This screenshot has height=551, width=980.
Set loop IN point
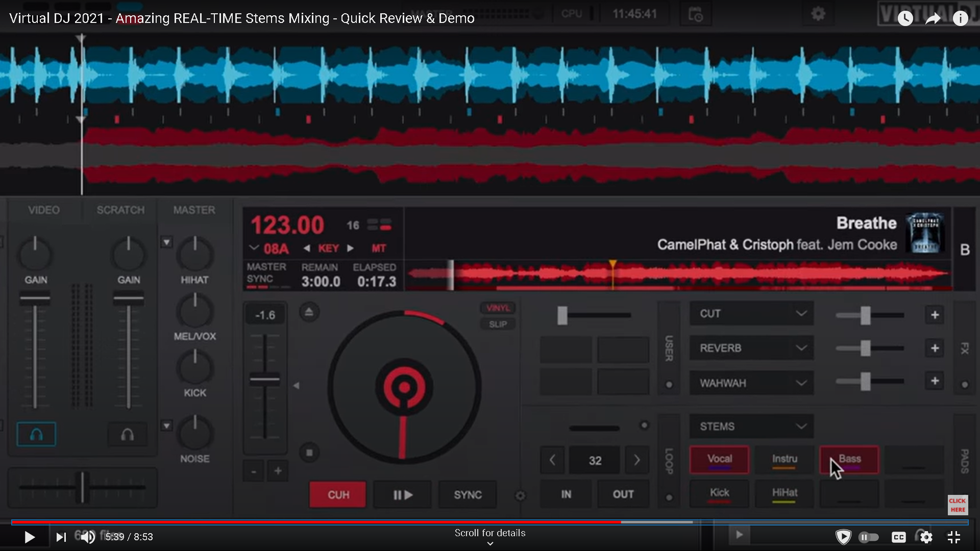pyautogui.click(x=566, y=494)
